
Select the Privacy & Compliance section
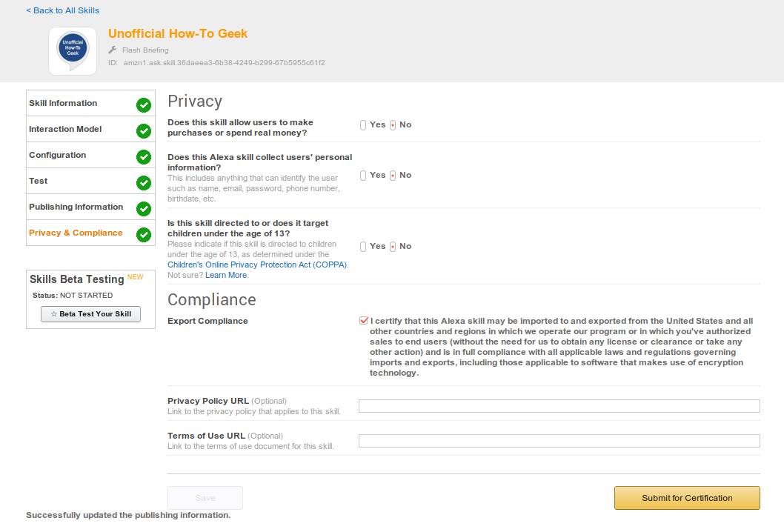[90, 233]
